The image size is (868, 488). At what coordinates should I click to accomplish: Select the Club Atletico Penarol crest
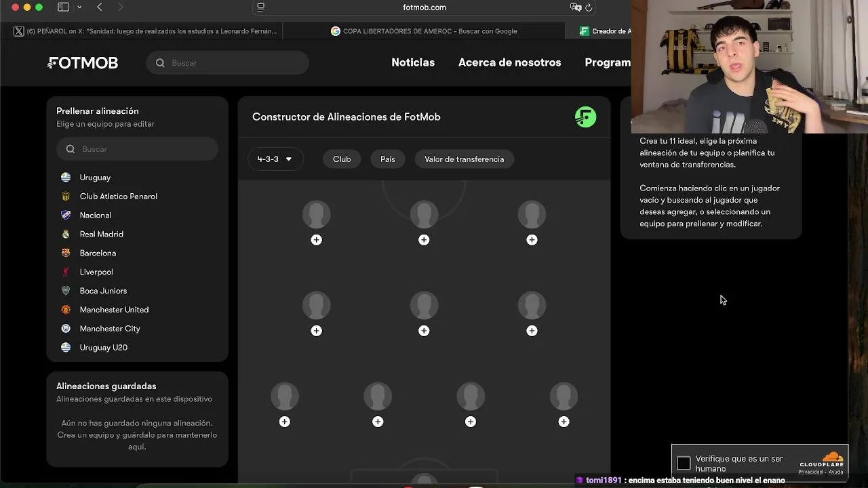click(66, 197)
